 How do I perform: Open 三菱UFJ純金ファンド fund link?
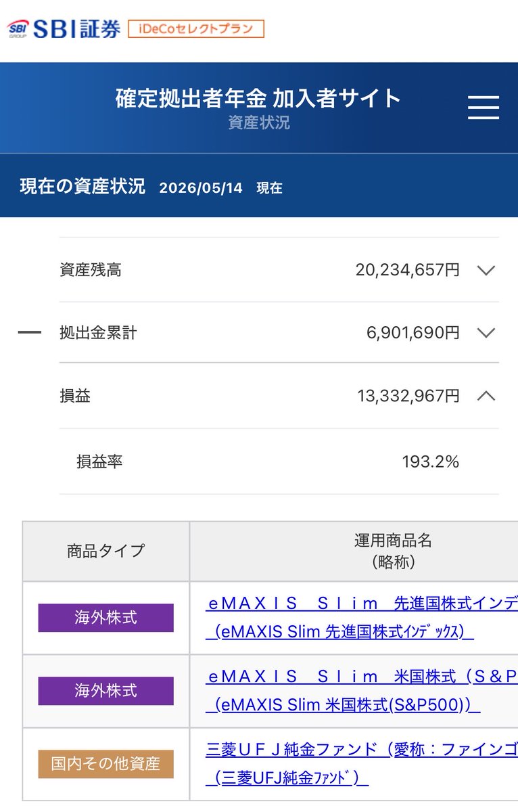pyautogui.click(x=362, y=763)
